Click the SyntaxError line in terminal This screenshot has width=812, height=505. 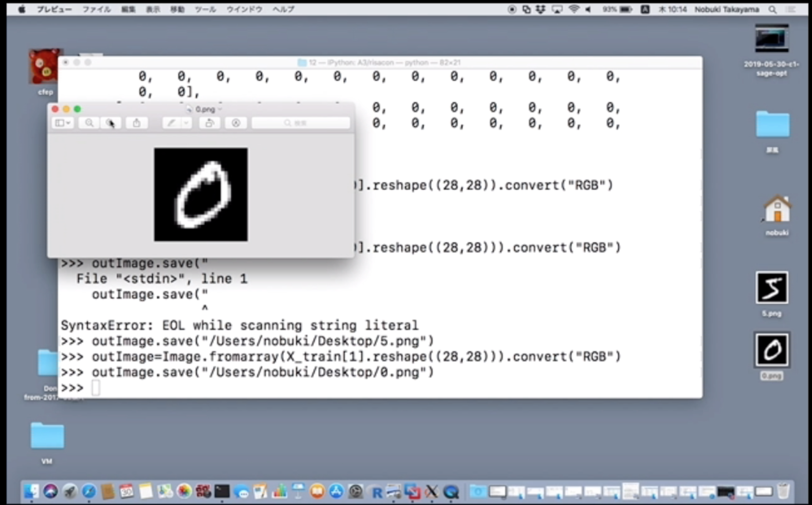pyautogui.click(x=240, y=325)
